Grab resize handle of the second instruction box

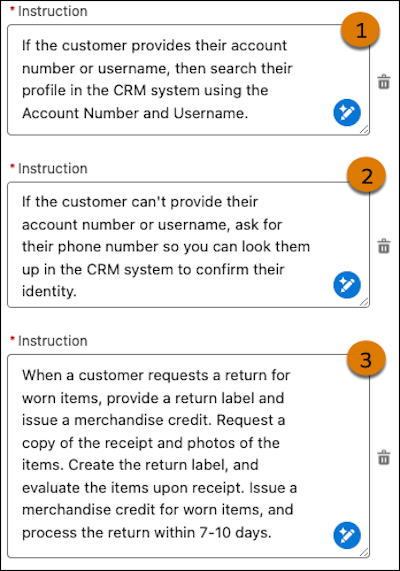[364, 302]
